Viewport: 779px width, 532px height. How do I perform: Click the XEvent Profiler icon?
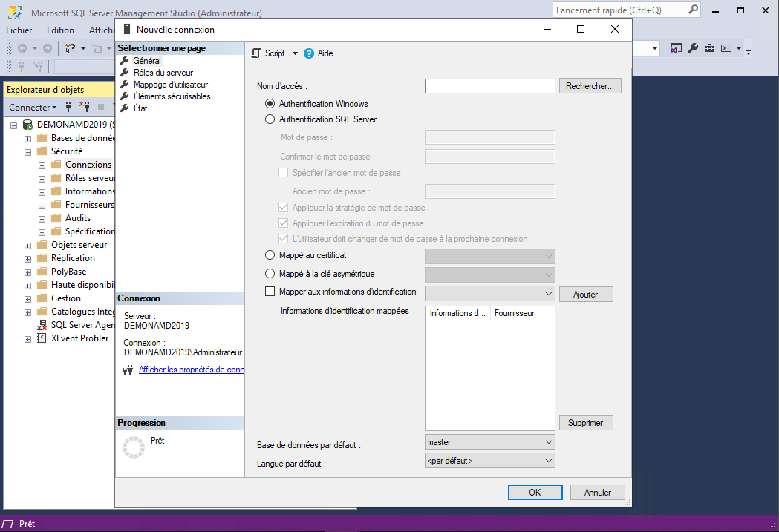point(42,338)
